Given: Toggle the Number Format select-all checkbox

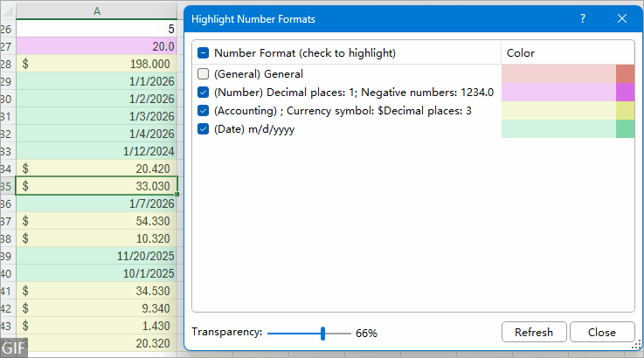Looking at the screenshot, I should (204, 52).
